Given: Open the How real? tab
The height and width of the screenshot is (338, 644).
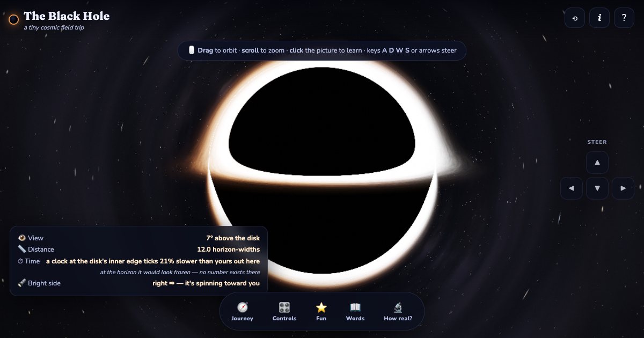Looking at the screenshot, I should (x=398, y=311).
